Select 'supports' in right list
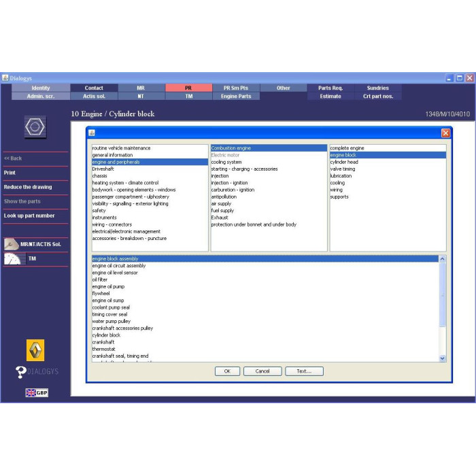The width and height of the screenshot is (476, 476). 388,197
